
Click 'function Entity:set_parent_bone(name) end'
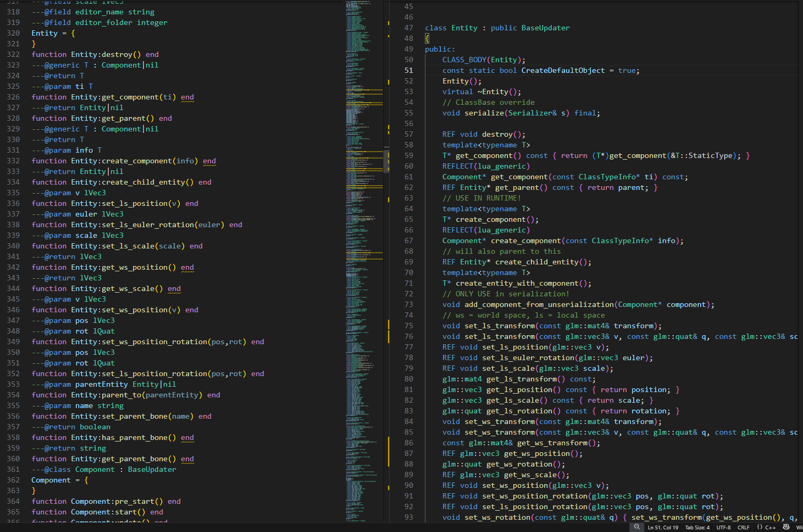121,416
